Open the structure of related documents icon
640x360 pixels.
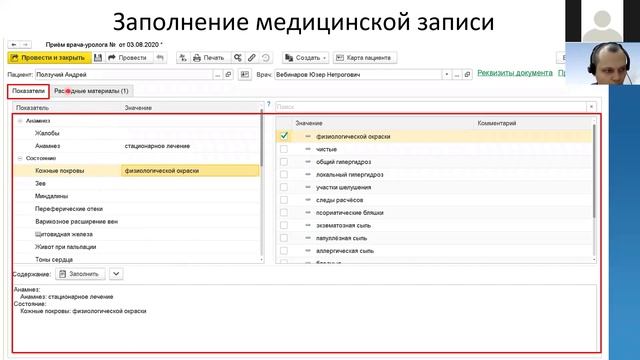point(238,58)
